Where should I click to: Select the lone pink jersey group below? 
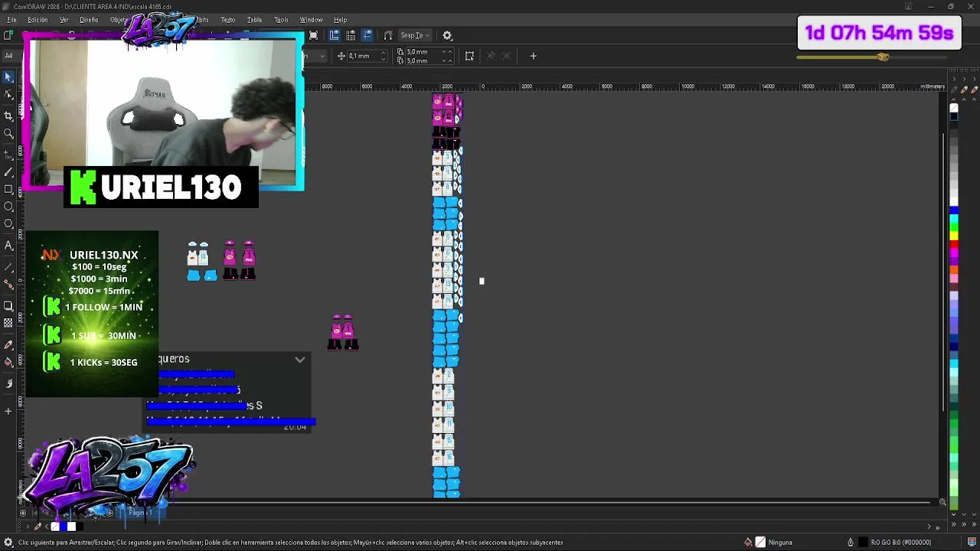pos(343,332)
